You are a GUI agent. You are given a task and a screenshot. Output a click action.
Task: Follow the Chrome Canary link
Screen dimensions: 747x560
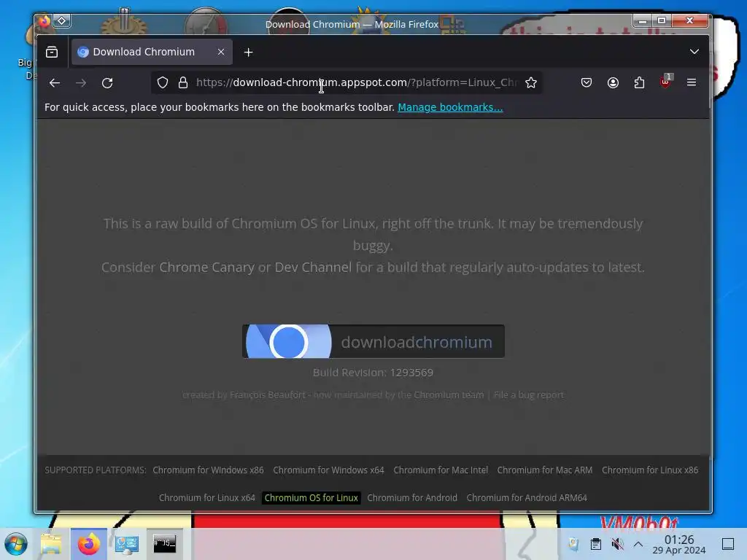click(206, 267)
